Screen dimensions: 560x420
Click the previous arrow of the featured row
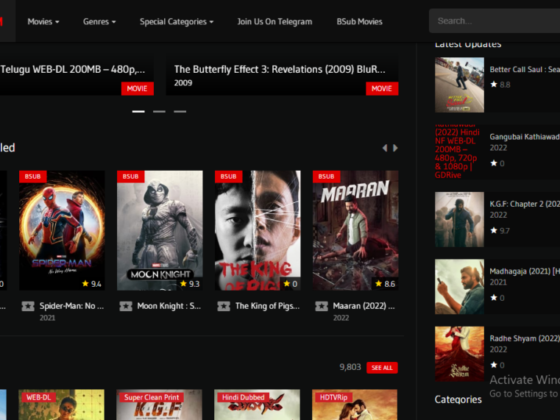[385, 148]
